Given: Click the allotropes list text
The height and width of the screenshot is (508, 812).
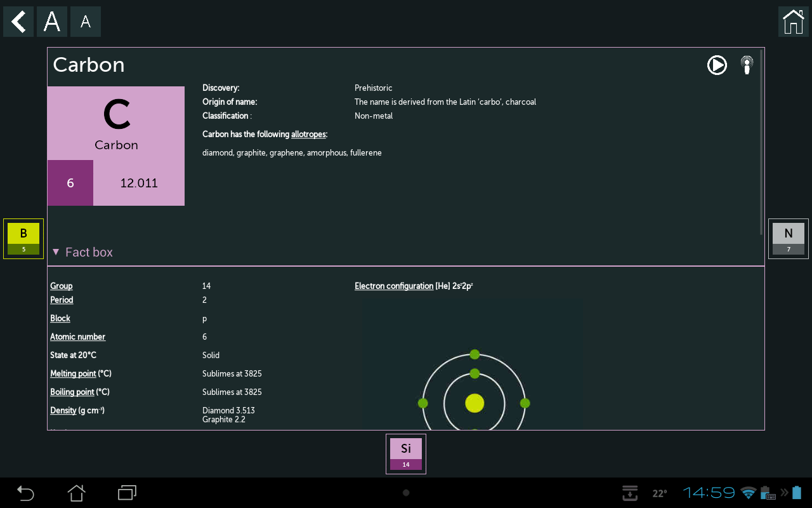Looking at the screenshot, I should [292, 152].
